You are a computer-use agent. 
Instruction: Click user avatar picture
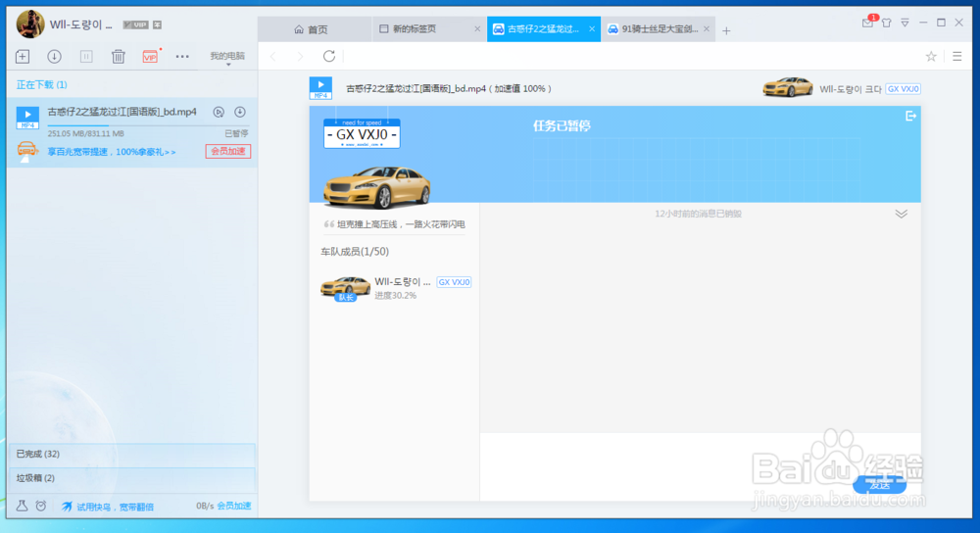(x=30, y=24)
